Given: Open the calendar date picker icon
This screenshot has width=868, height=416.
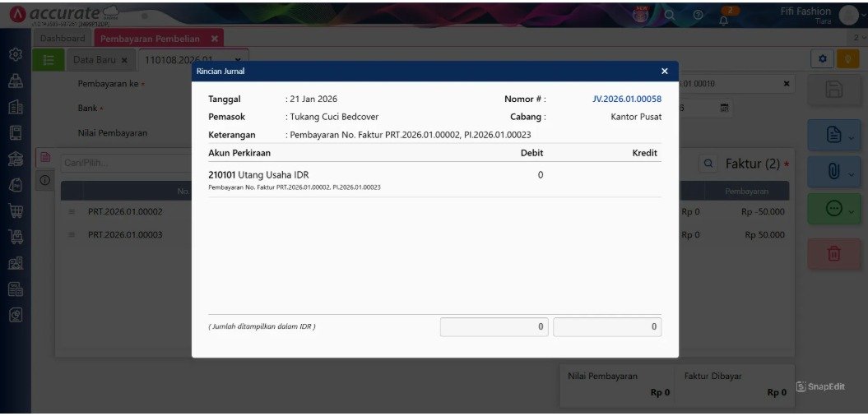Looking at the screenshot, I should tap(723, 108).
